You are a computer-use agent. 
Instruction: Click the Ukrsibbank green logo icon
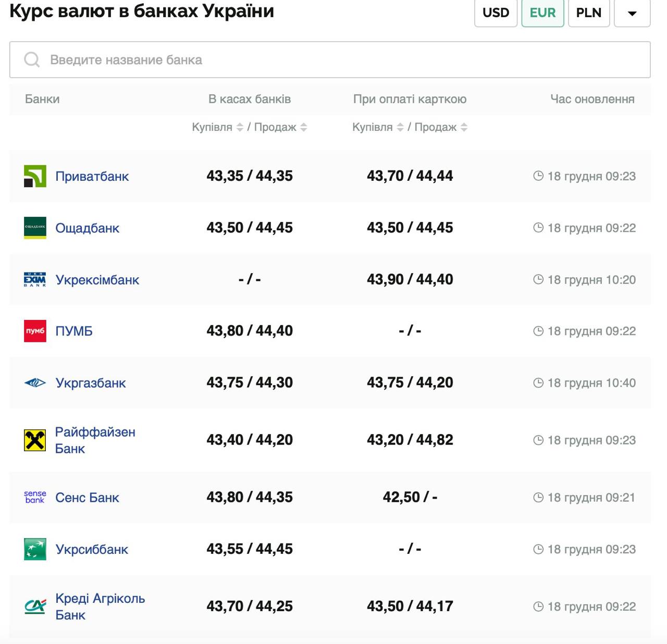click(35, 549)
